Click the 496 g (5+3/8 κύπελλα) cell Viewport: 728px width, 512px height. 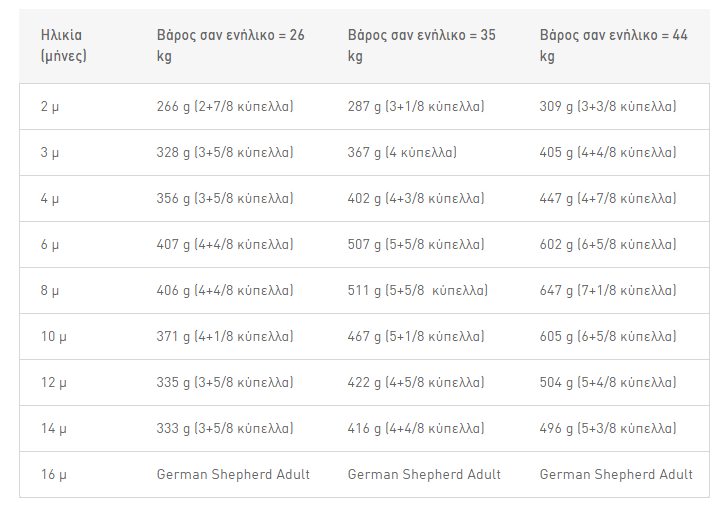[x=608, y=428]
